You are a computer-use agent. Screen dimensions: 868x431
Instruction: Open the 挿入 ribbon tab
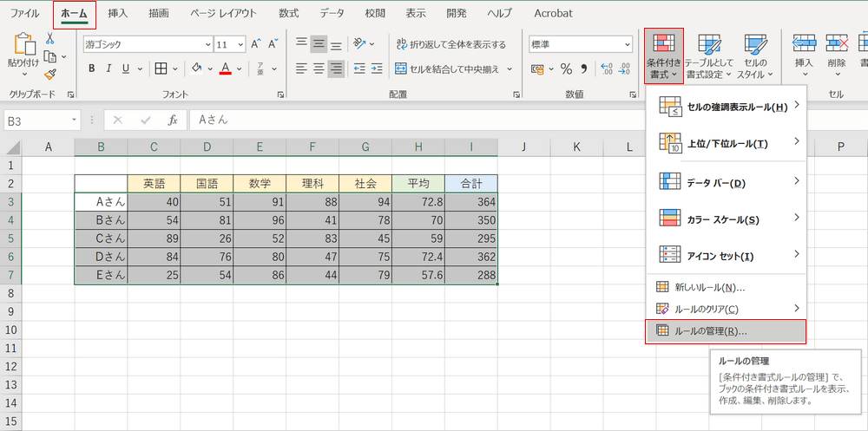[x=119, y=14]
